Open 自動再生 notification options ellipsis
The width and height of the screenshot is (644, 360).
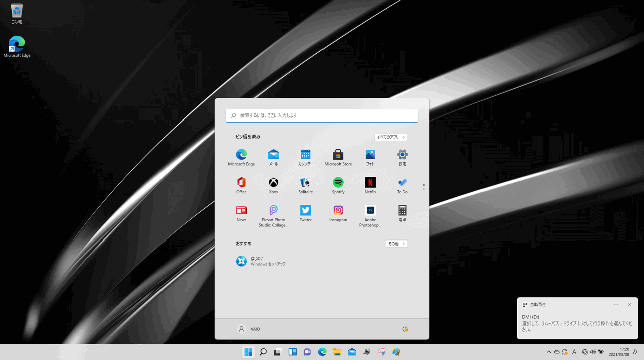(x=616, y=305)
